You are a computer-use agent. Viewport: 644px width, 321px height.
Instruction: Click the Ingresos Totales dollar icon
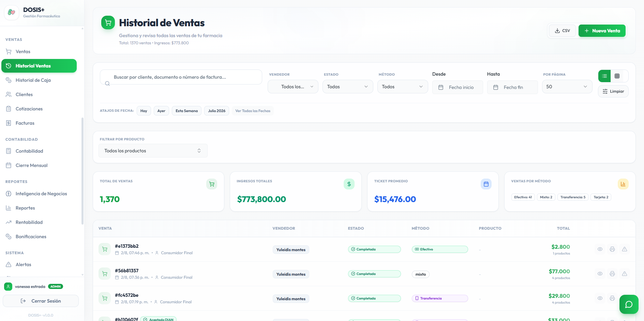[x=349, y=184]
